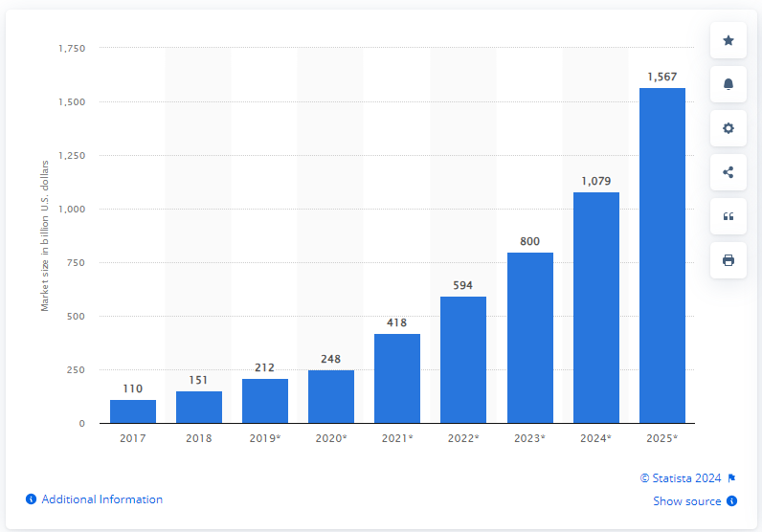Click the 1,567 value label

tap(662, 77)
